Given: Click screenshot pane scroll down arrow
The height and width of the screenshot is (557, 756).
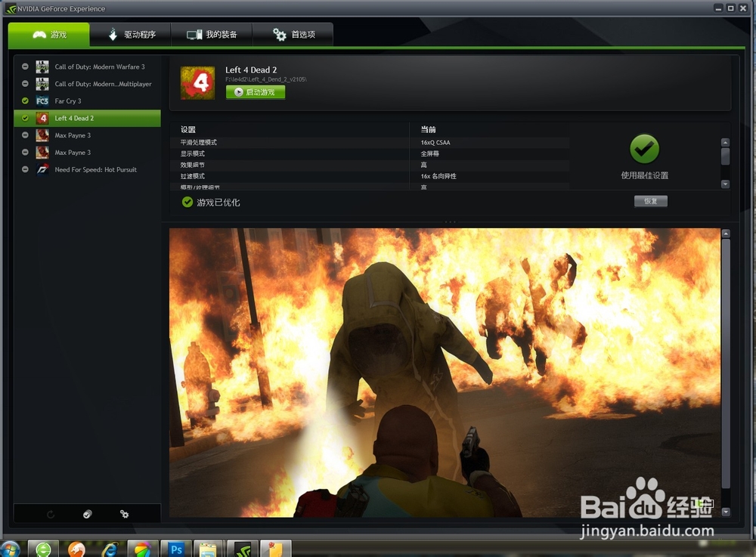Looking at the screenshot, I should tap(726, 512).
